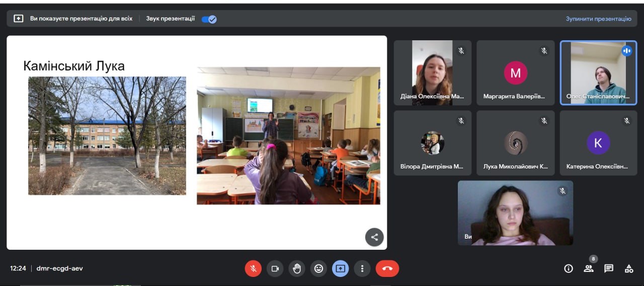Click muted mic icon on self-view tile
The image size is (644, 286).
pos(562,191)
